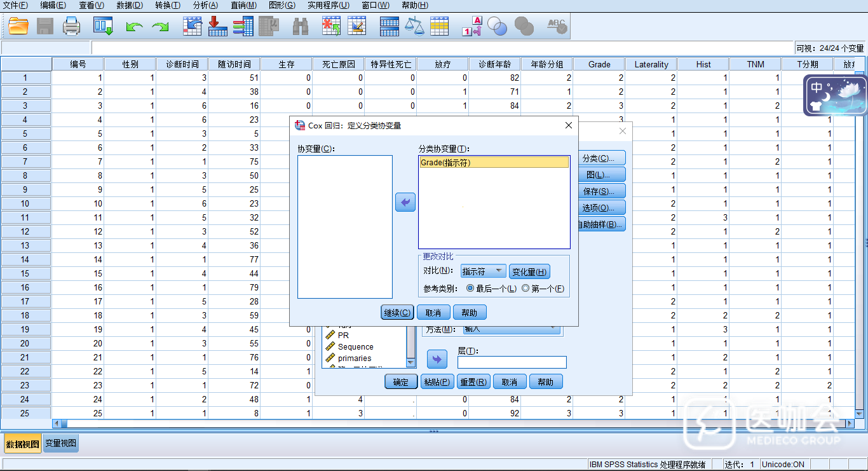Click the Undo green arrow icon

click(134, 26)
